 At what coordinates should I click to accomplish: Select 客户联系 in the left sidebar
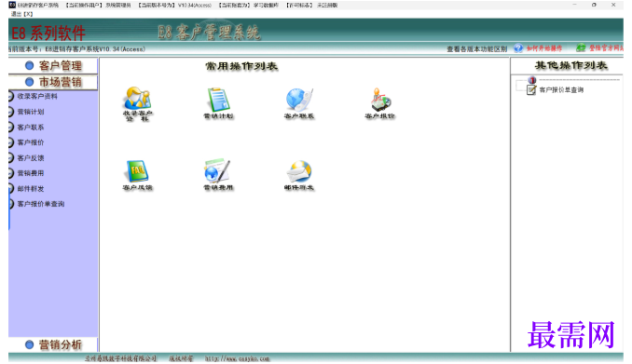tap(31, 128)
